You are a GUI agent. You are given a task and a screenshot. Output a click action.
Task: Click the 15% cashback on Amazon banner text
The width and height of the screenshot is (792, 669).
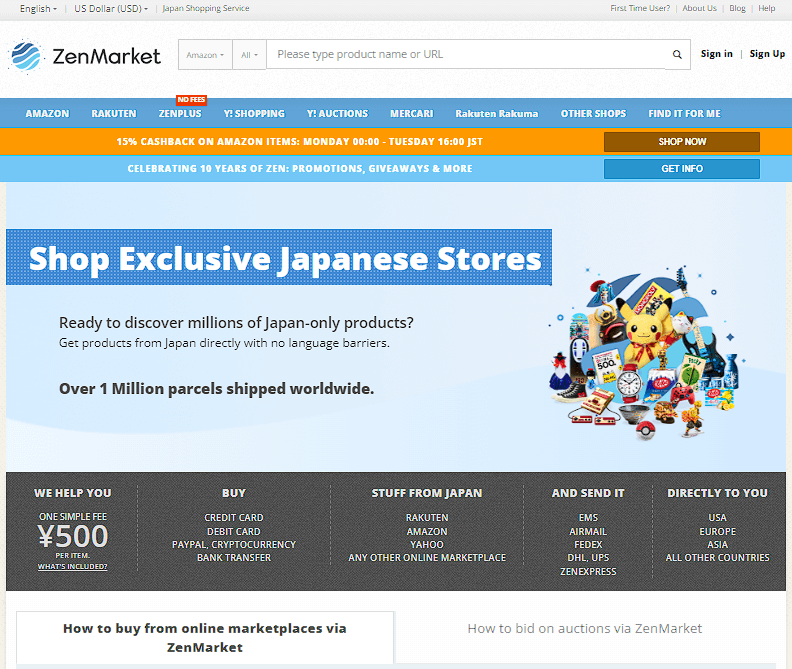(x=300, y=142)
